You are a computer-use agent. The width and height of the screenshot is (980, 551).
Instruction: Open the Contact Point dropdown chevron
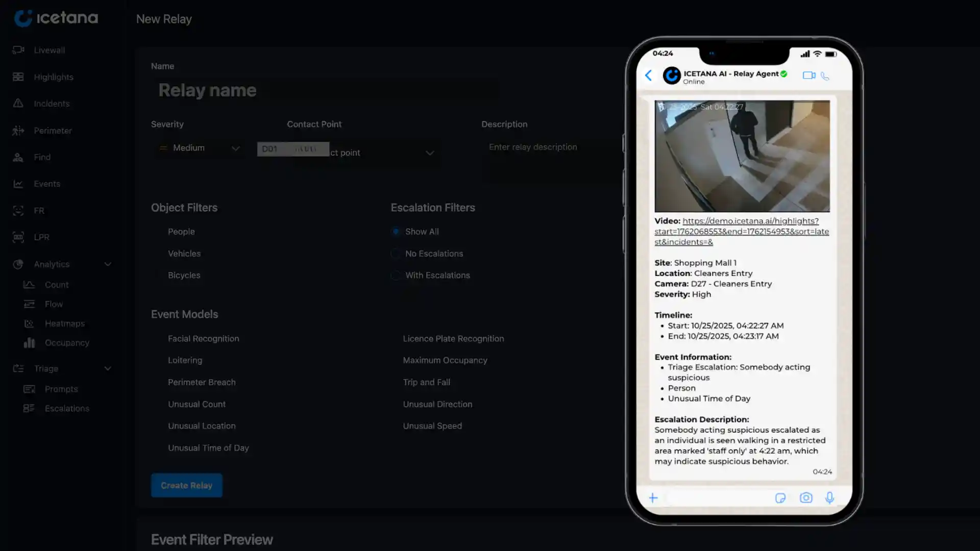(430, 153)
